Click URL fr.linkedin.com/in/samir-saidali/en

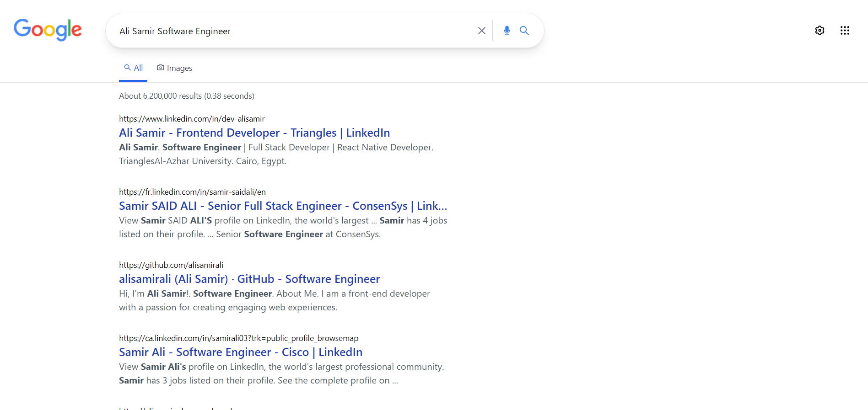(192, 192)
